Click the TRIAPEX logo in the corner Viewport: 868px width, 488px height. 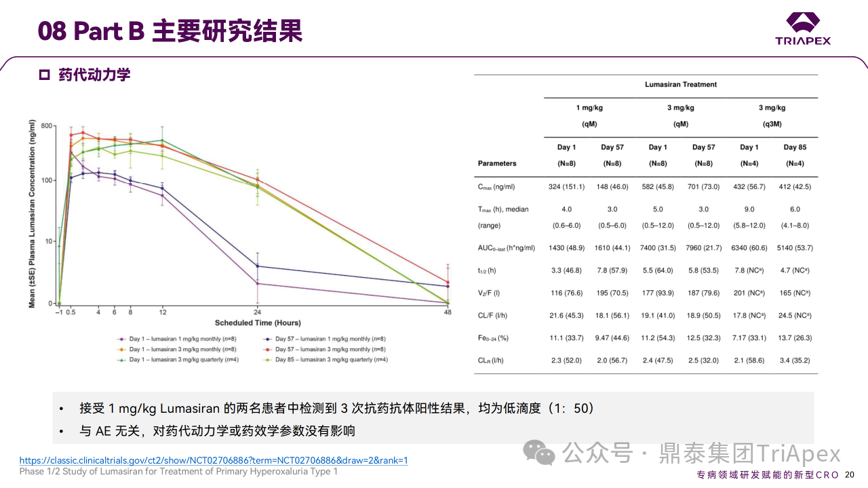click(803, 28)
